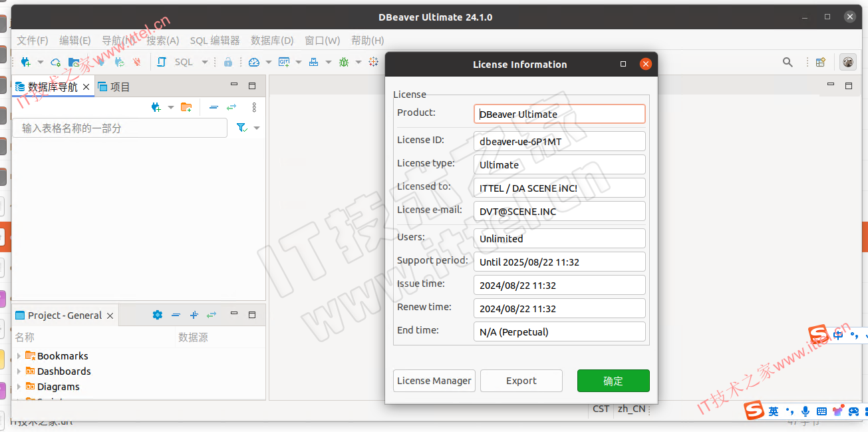Open navigator New Connection dropdown arrow
This screenshot has height=432, width=868.
click(170, 108)
